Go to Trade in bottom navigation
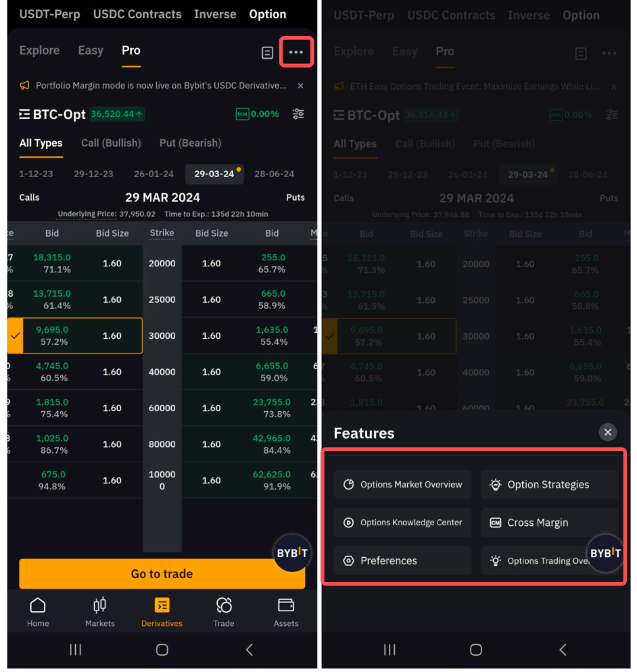 (x=224, y=610)
